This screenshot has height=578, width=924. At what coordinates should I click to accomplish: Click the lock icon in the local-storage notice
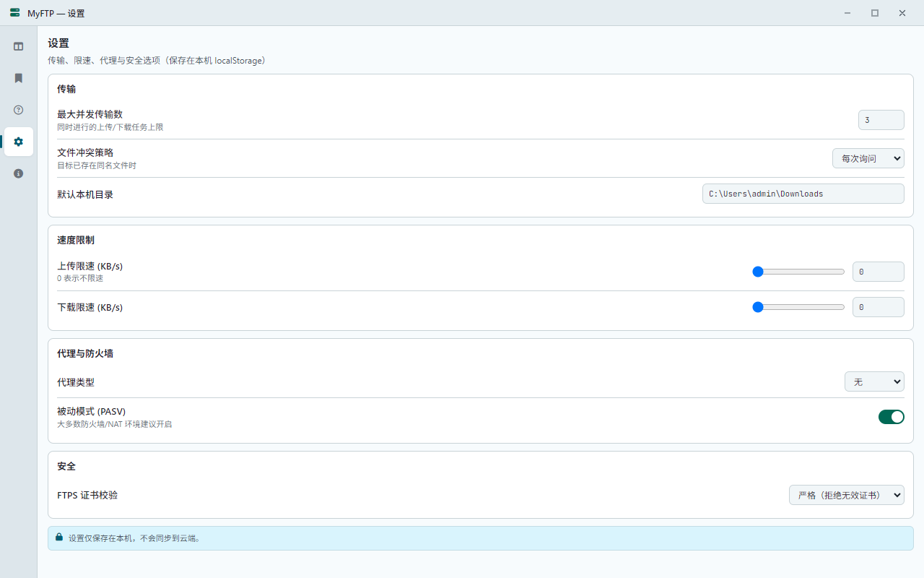[59, 538]
